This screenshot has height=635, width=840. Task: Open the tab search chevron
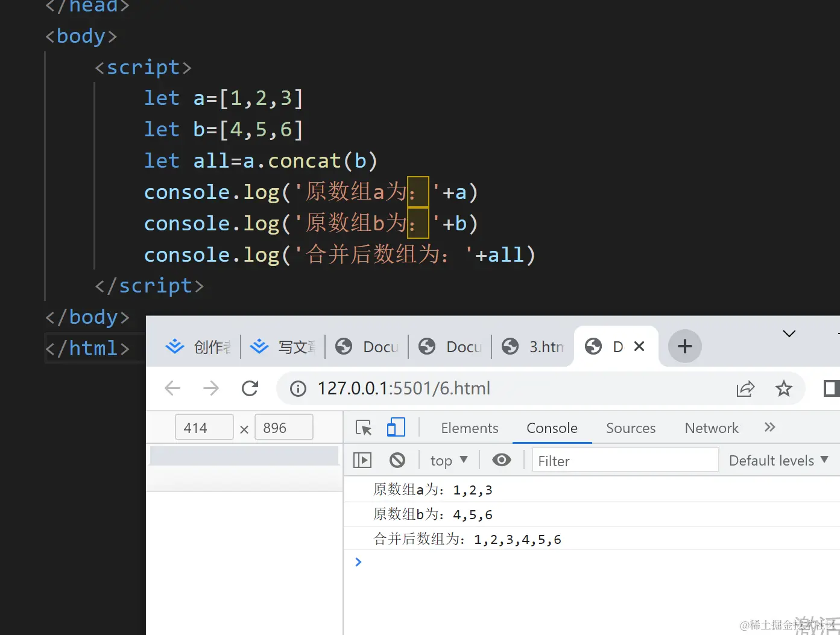click(x=789, y=333)
